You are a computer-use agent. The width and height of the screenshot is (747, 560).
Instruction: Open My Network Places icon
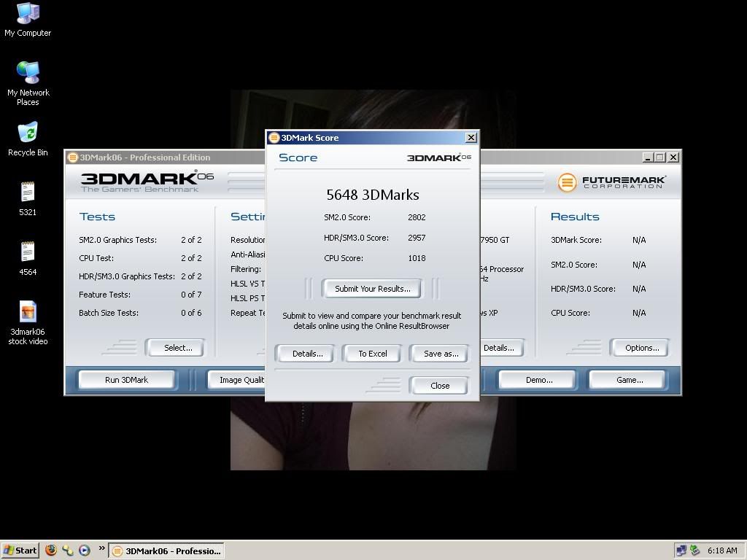28,83
